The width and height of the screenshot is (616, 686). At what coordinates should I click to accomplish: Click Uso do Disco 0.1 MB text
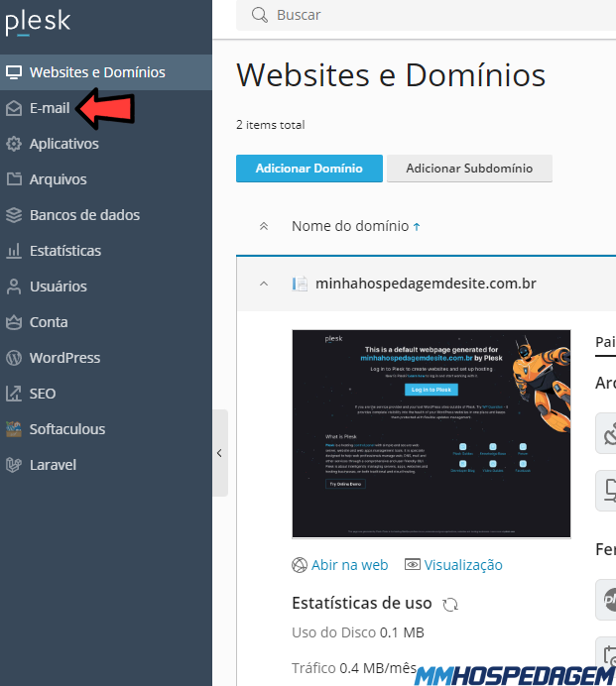[358, 632]
